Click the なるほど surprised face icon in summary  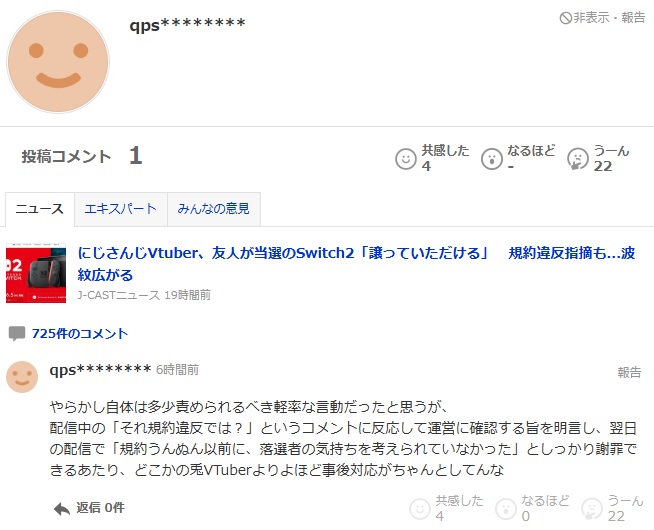(492, 159)
